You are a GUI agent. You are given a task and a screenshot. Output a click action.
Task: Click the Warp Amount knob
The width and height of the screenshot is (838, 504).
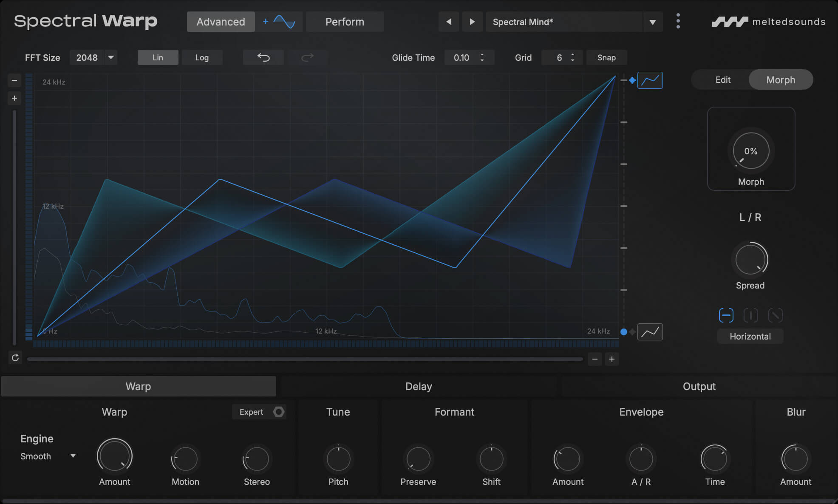click(115, 456)
